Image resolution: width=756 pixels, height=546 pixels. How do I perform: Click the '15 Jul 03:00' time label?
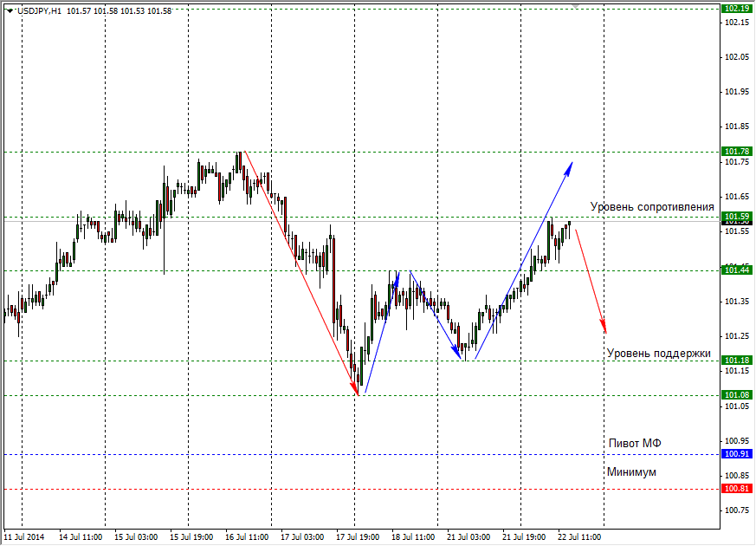(x=136, y=536)
